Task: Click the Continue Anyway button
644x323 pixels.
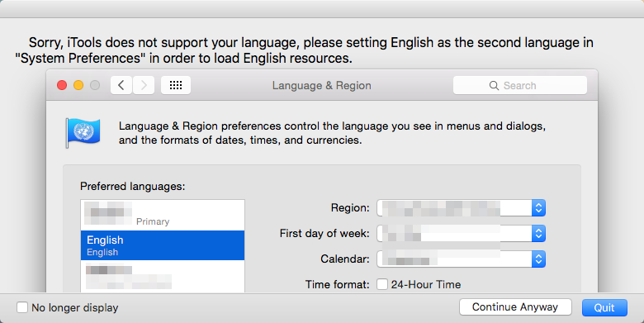Action: coord(515,307)
